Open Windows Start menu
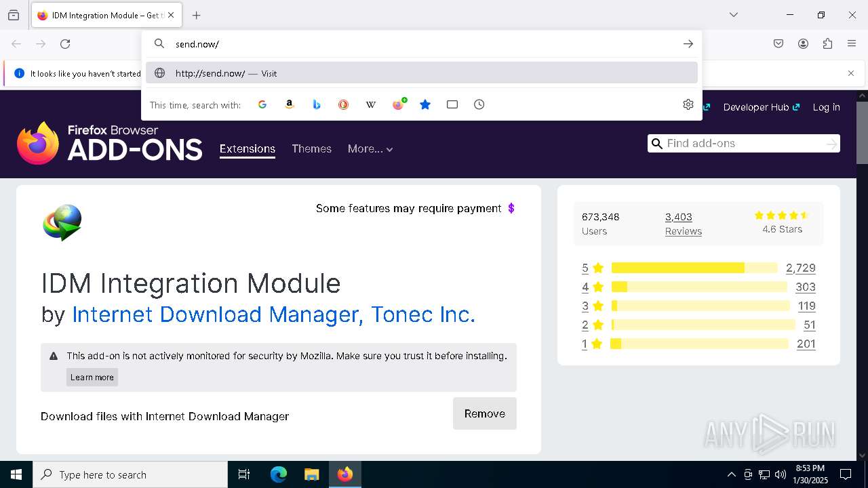This screenshot has height=488, width=868. click(x=16, y=474)
